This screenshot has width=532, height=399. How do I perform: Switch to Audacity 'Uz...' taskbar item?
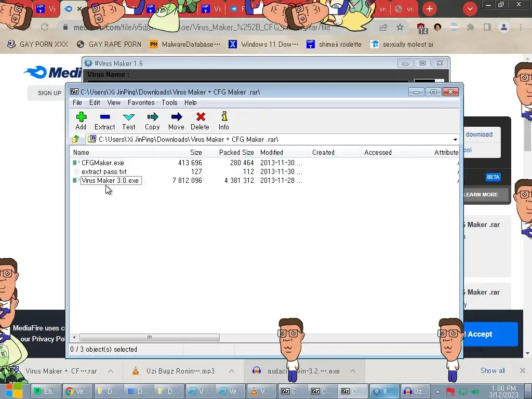[x=415, y=391]
